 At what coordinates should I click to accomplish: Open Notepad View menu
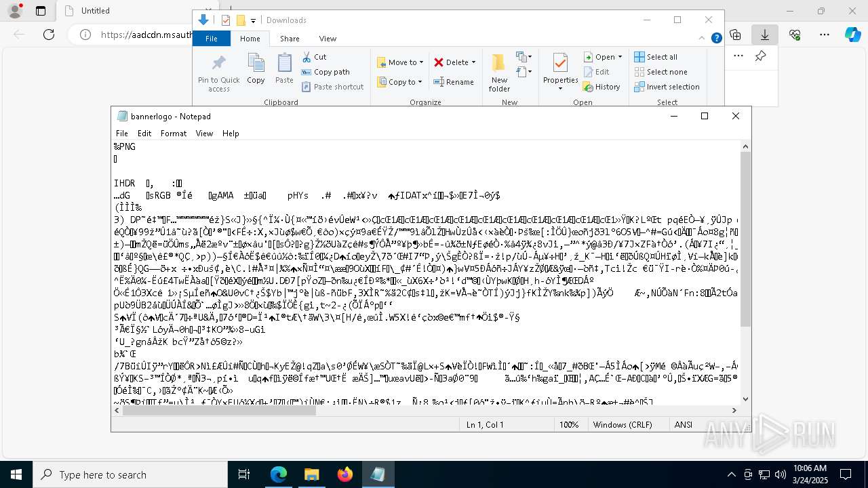click(205, 134)
